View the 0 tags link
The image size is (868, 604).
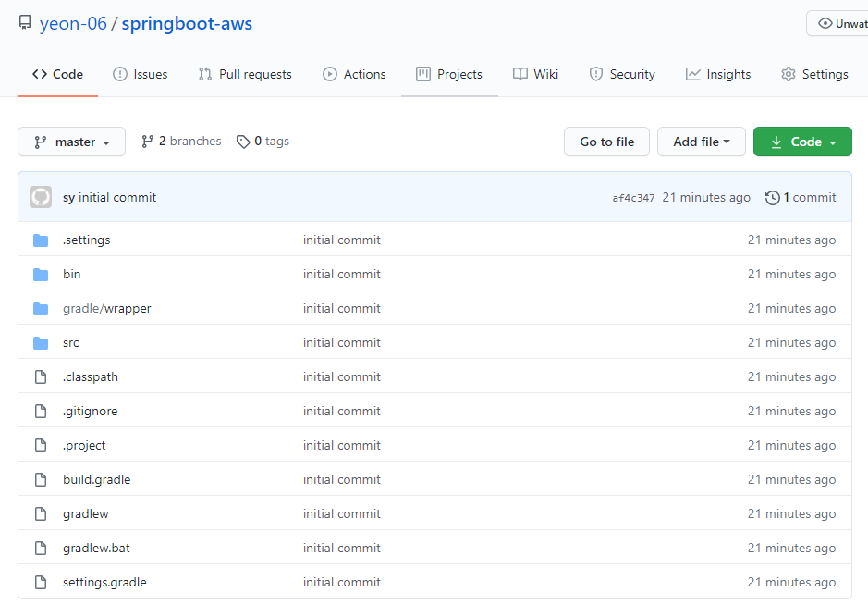(x=263, y=142)
